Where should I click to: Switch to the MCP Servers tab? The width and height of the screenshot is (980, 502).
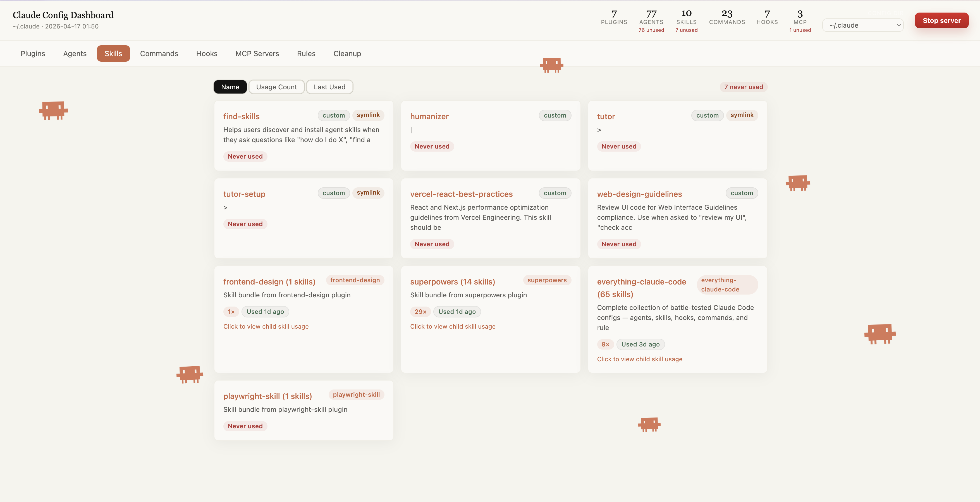pyautogui.click(x=257, y=54)
